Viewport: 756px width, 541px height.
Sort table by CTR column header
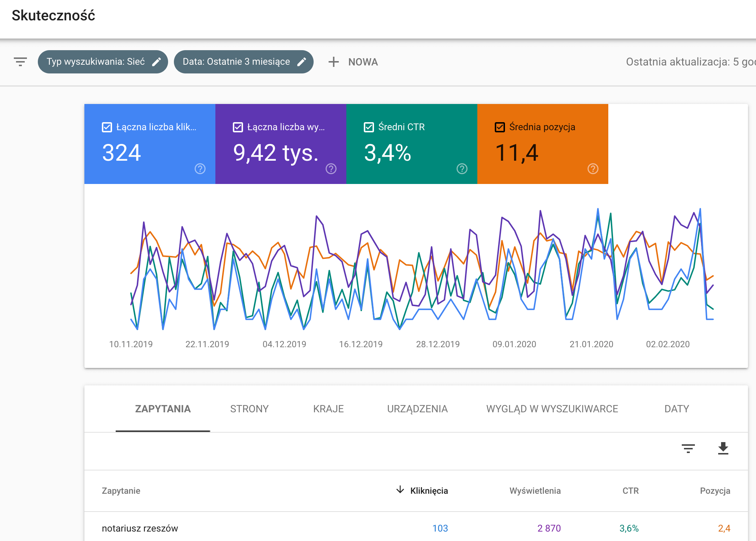[x=630, y=491]
